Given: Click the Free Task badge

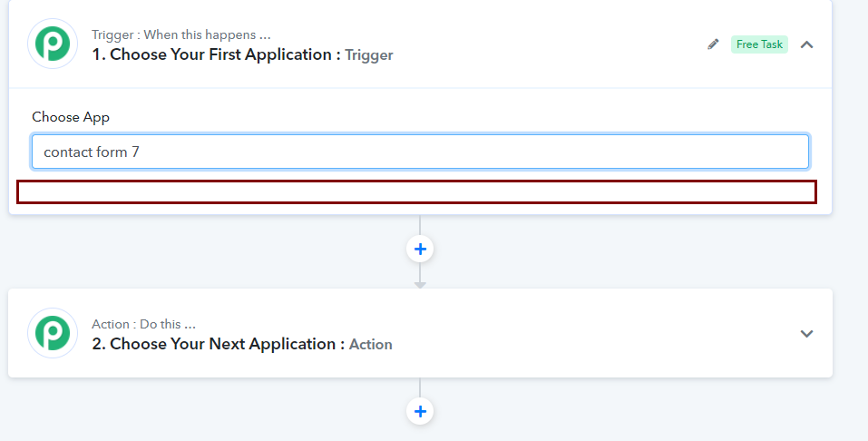Looking at the screenshot, I should 759,44.
